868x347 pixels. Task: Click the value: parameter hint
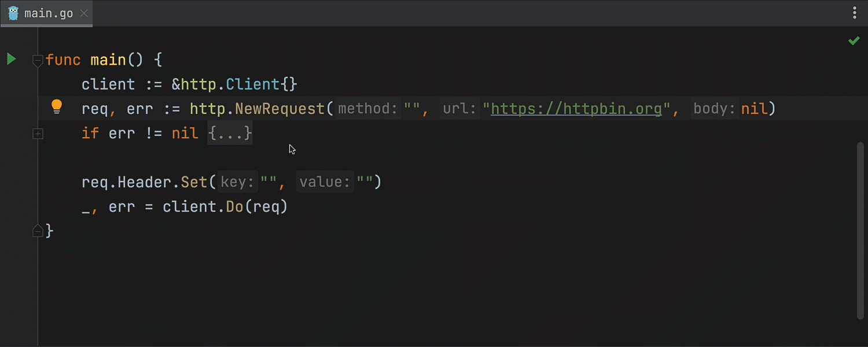click(325, 182)
